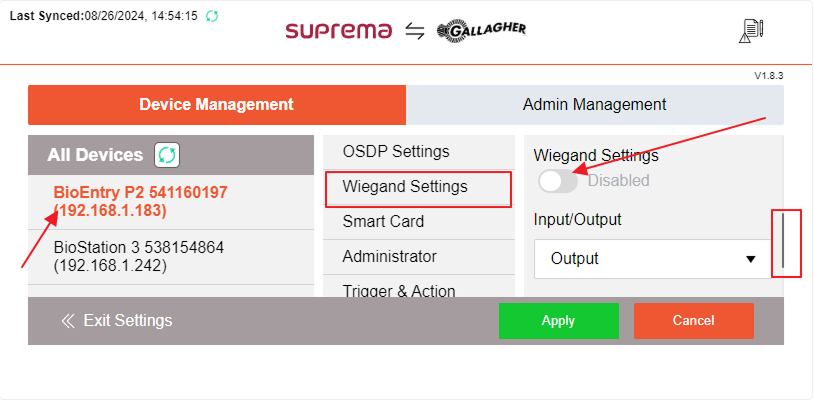
Task: Click the Suprema logo
Action: click(x=338, y=30)
